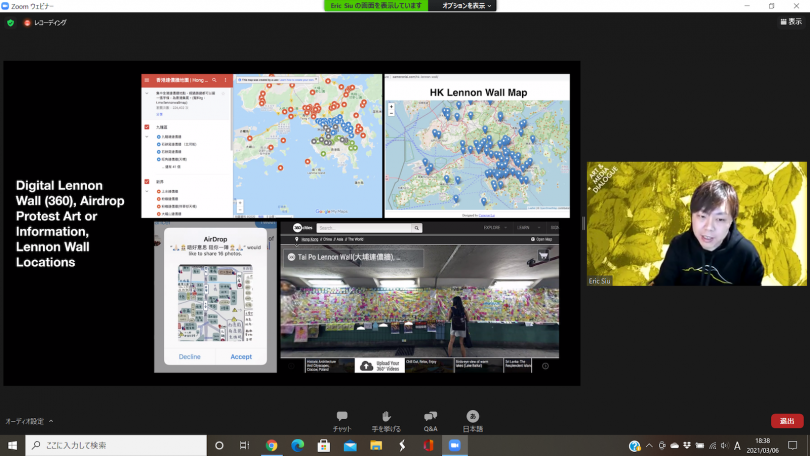This screenshot has height=456, width=810.
Task: Click Accept in the AirDrop dialog
Action: 241,356
